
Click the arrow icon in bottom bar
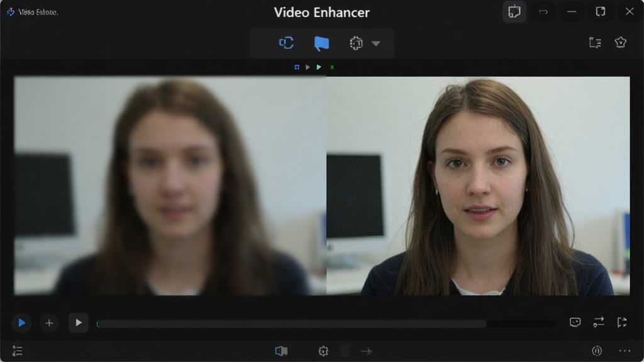367,351
